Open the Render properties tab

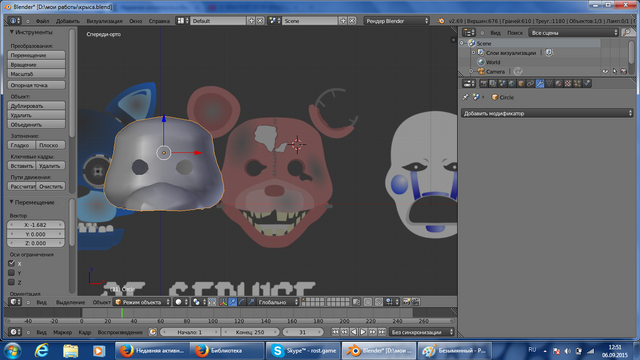(x=484, y=84)
